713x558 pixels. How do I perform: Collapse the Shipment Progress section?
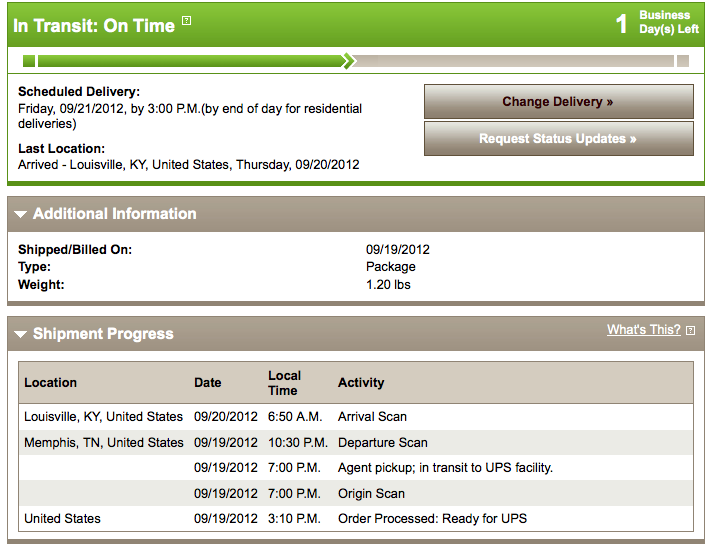[20, 334]
